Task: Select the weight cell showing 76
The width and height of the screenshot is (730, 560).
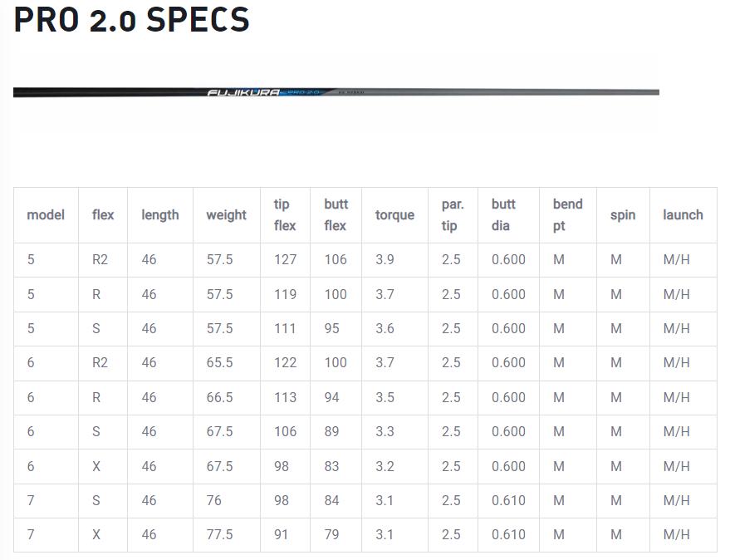Action: pos(214,500)
